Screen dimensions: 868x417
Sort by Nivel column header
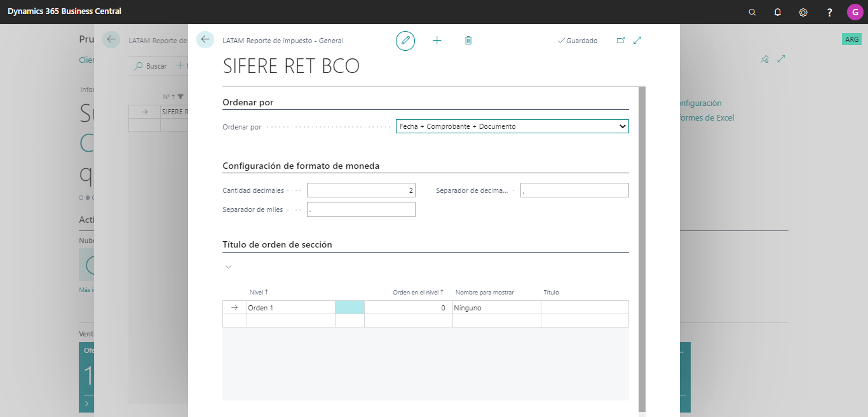point(259,293)
